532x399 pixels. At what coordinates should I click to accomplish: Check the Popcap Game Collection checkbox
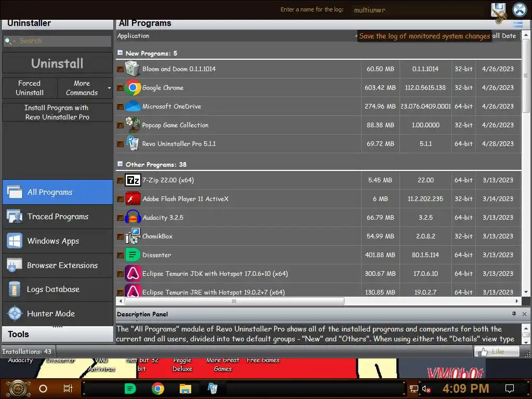(x=120, y=125)
